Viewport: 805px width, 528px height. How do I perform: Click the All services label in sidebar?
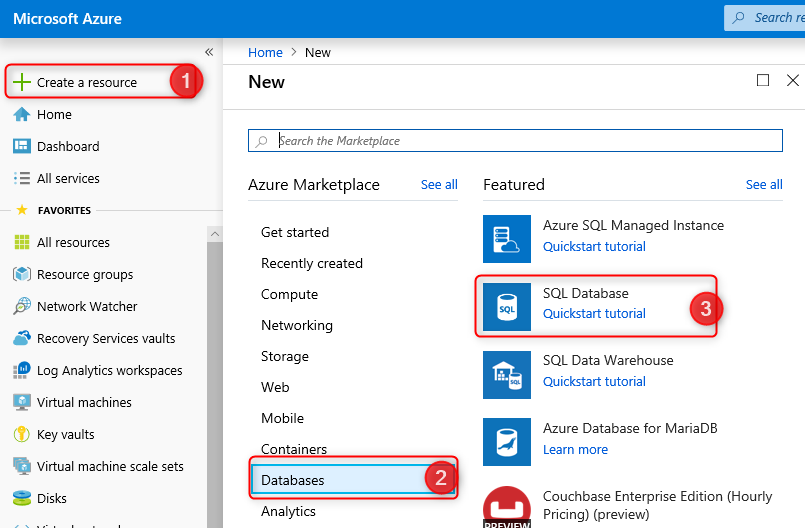click(x=68, y=178)
